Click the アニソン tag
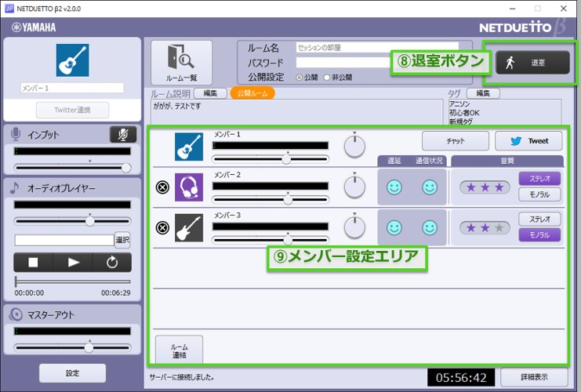 tap(459, 104)
